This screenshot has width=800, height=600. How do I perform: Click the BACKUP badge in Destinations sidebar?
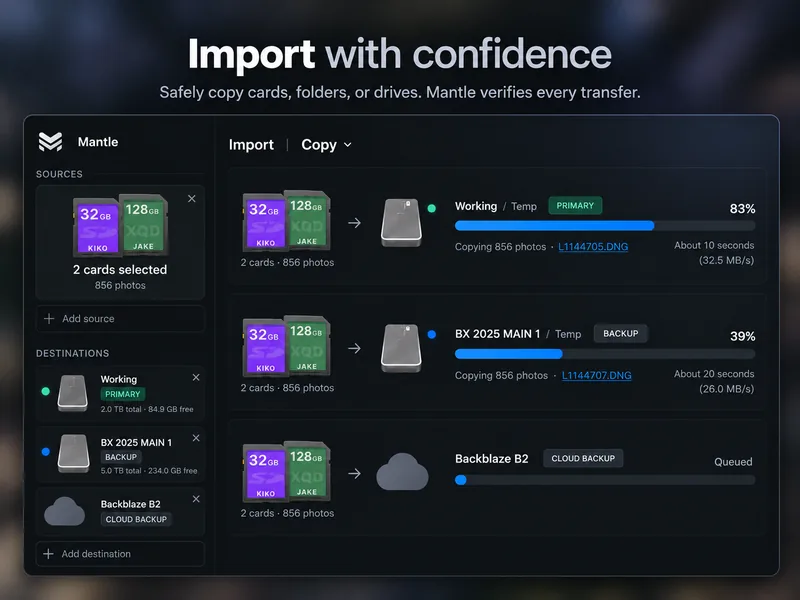121,457
